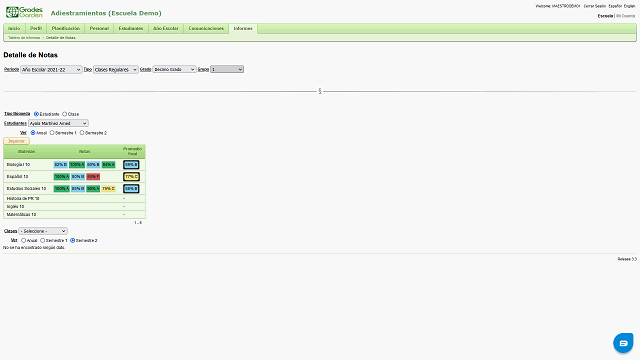
Task: Open the Comunicaciones tab
Action: [206, 28]
